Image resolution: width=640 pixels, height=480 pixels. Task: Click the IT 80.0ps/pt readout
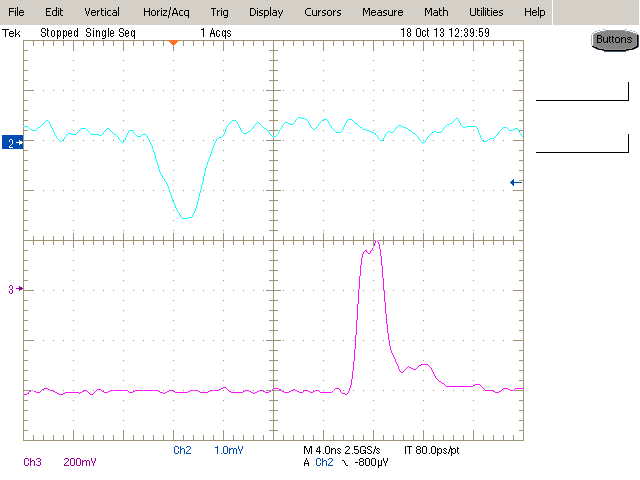pyautogui.click(x=431, y=450)
